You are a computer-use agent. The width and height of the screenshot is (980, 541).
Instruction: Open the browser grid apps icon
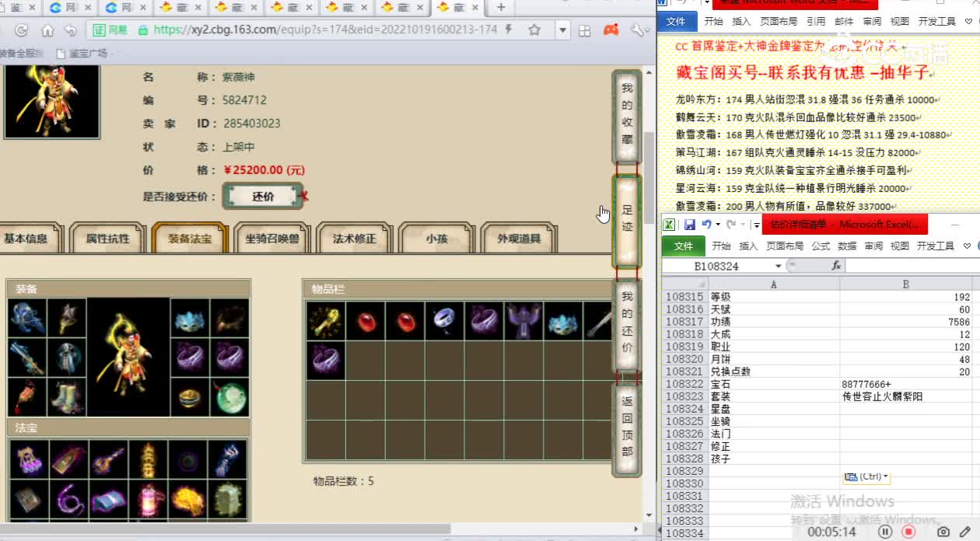coord(585,30)
